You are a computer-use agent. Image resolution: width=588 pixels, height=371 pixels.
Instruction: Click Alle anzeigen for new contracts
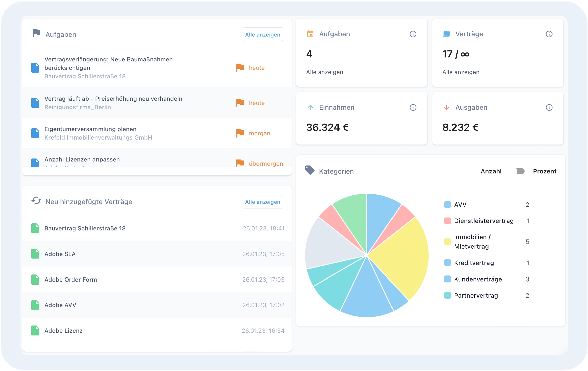click(262, 202)
